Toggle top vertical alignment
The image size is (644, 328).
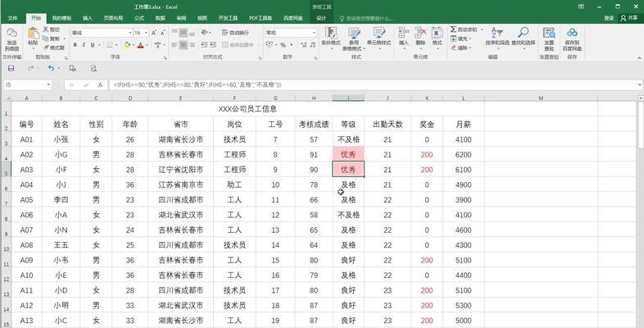coord(175,33)
